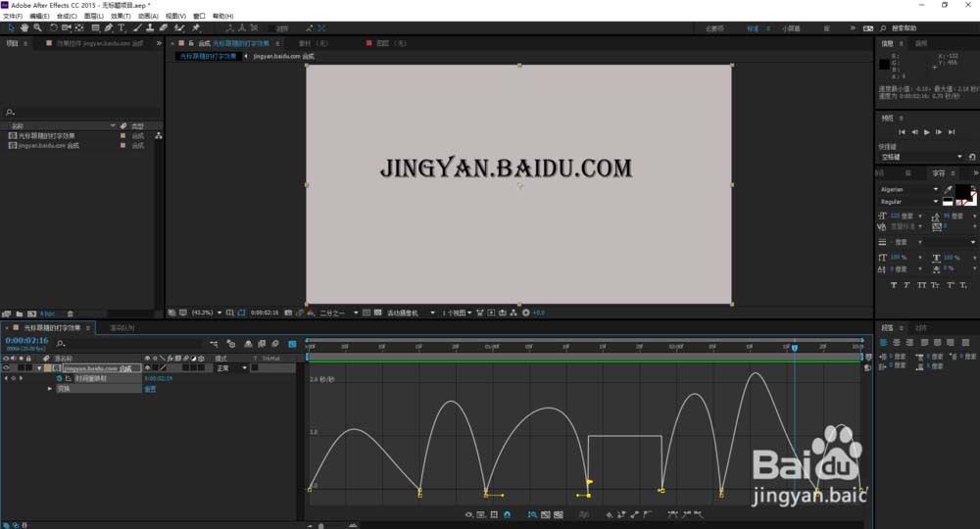The height and width of the screenshot is (529, 980).
Task: Open 活动摄像机 camera view dropdown
Action: coord(410,313)
